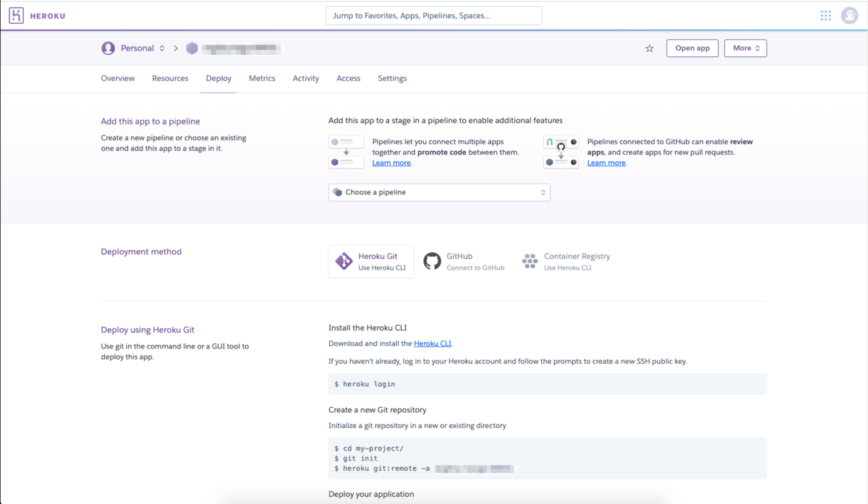Click the pipeline promote code illustration
Image resolution: width=868 pixels, height=504 pixels.
tap(346, 152)
